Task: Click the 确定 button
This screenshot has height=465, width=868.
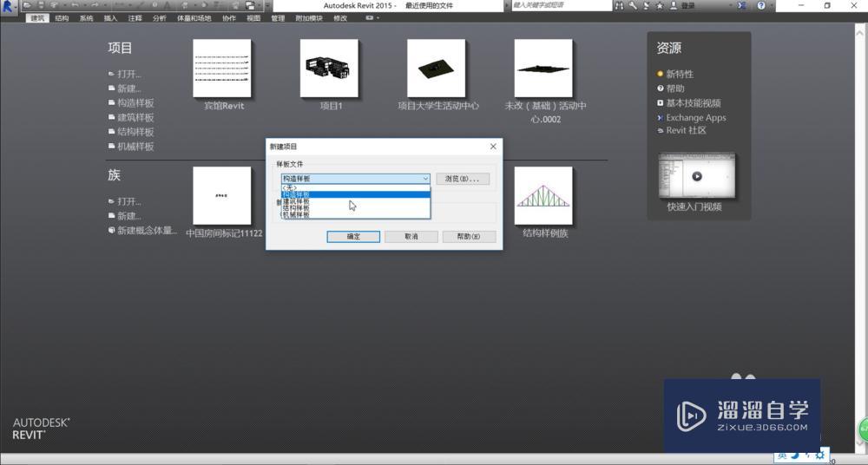Action: point(353,236)
